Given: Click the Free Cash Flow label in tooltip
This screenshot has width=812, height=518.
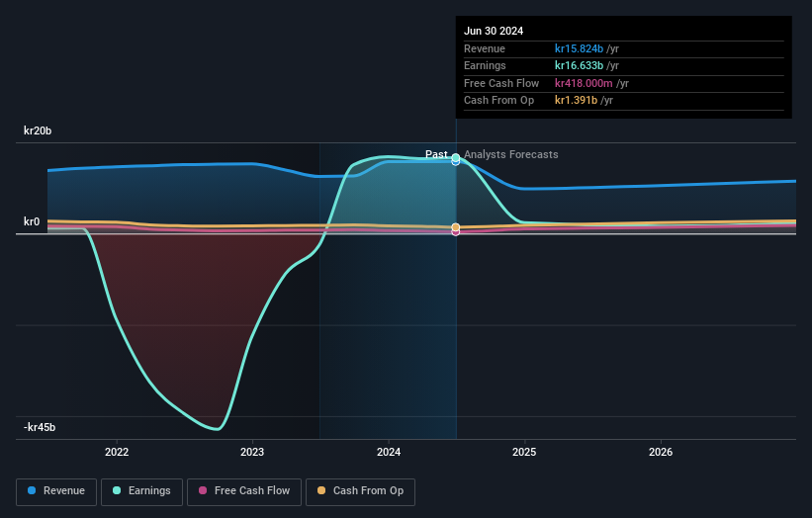Looking at the screenshot, I should tap(501, 83).
